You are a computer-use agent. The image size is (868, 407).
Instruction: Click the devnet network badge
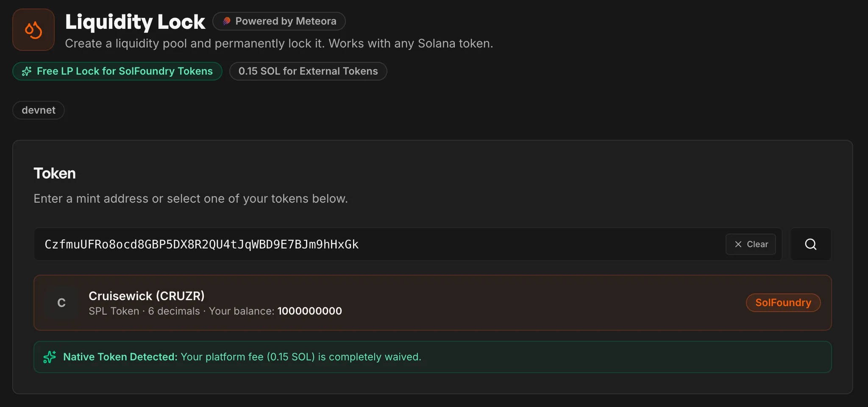click(39, 110)
